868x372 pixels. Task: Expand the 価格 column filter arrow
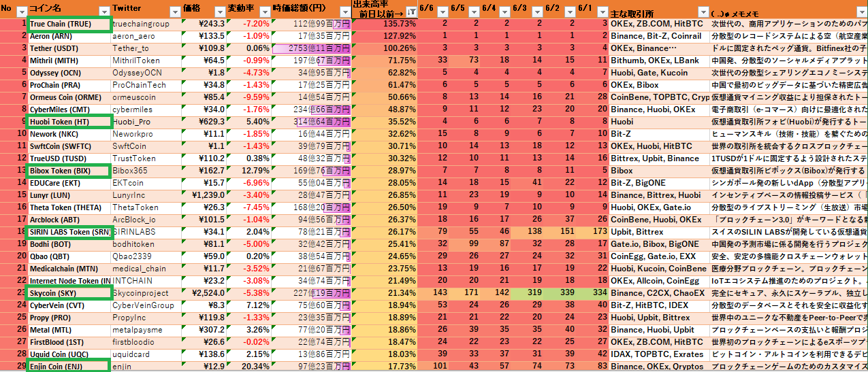(x=218, y=12)
